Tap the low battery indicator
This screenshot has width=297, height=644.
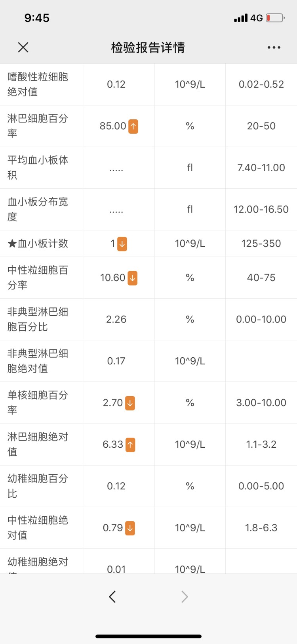(x=275, y=17)
